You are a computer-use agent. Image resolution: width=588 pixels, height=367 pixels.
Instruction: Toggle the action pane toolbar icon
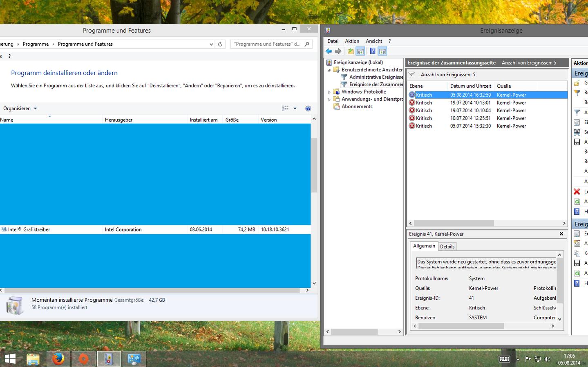[x=382, y=51]
